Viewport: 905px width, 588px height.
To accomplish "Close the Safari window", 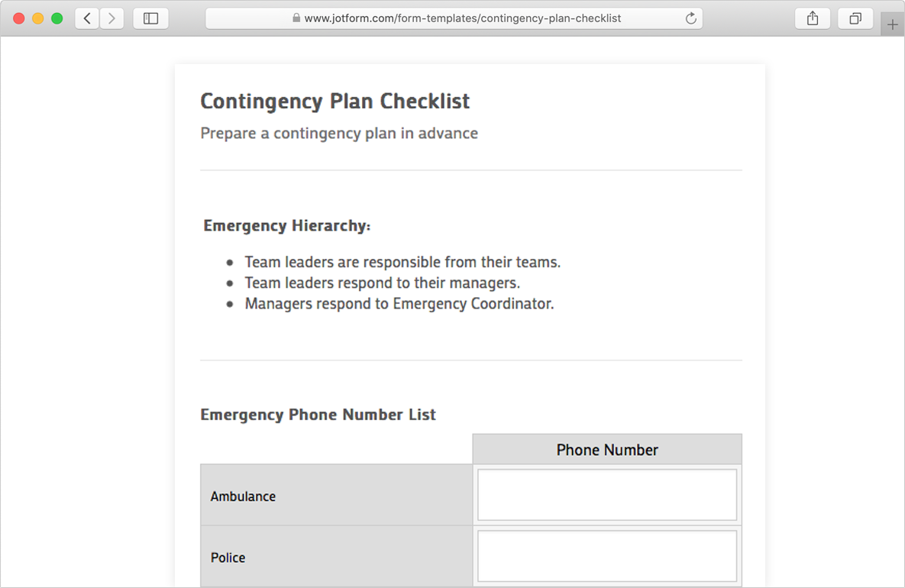I will coord(19,18).
